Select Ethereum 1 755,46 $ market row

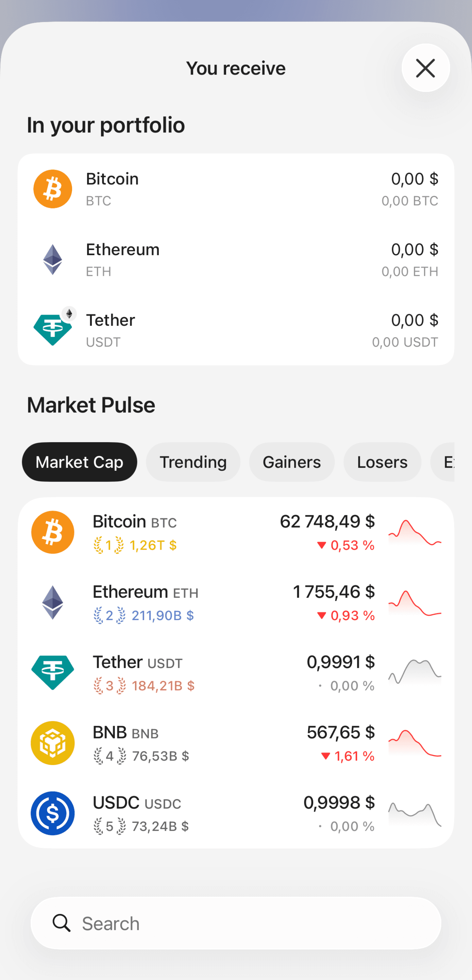coord(236,603)
